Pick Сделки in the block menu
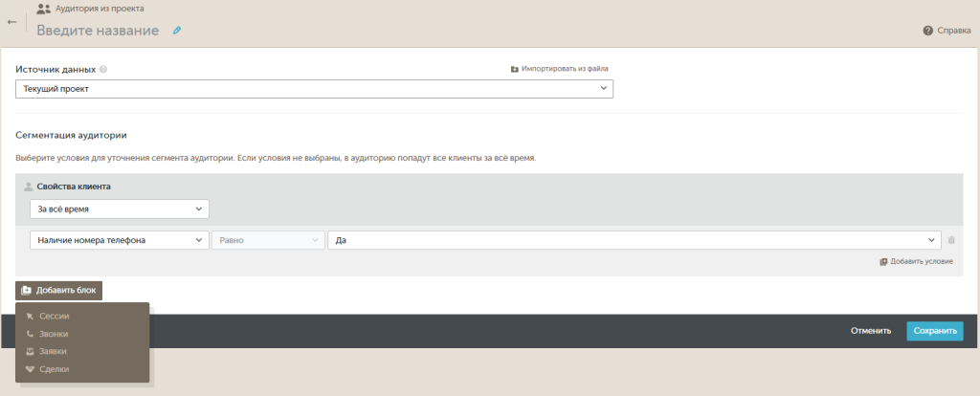Screen dimensions: 980x396 coord(54,369)
